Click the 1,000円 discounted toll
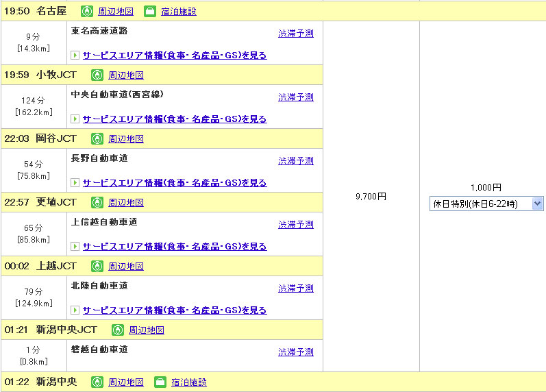Viewport: 546px width, 392px height. [486, 188]
